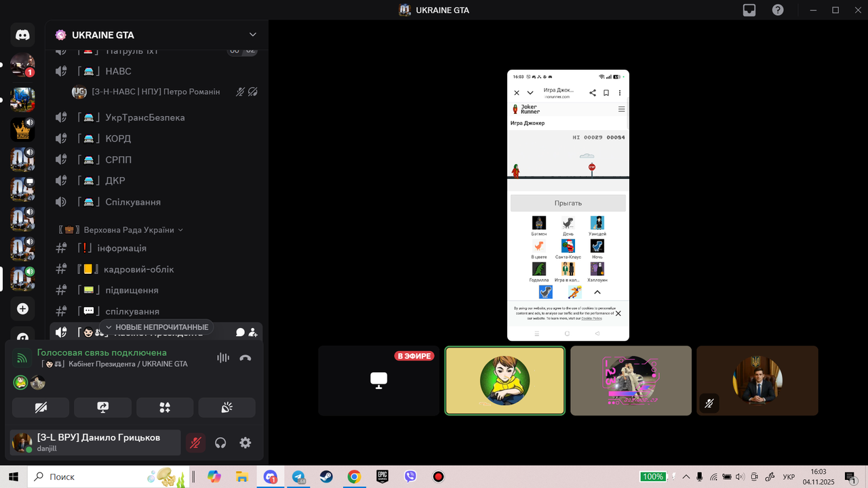Open Windows Start menu
The width and height of the screenshot is (868, 488).
[13, 476]
